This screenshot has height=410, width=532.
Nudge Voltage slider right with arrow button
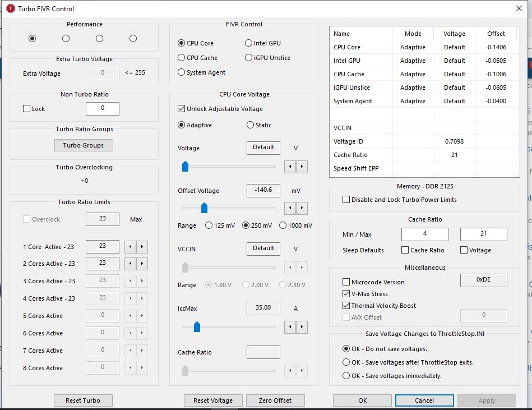(302, 167)
